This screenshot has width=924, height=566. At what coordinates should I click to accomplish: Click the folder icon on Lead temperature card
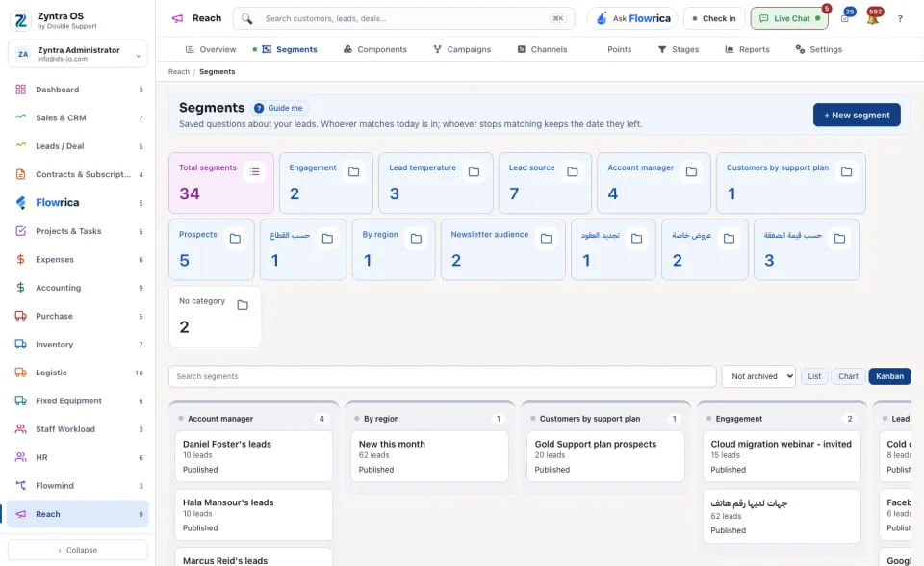coord(474,171)
